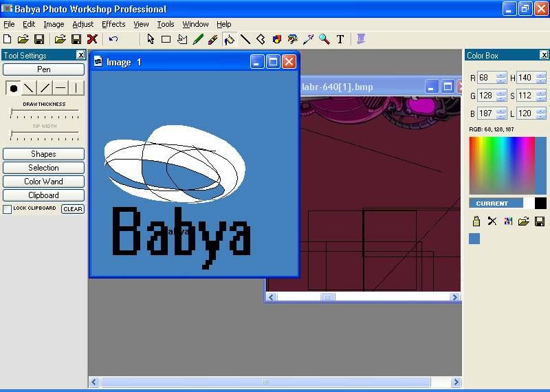Select the backslash diagonal pen tip
Viewport: 550px width, 392px height.
29,88
